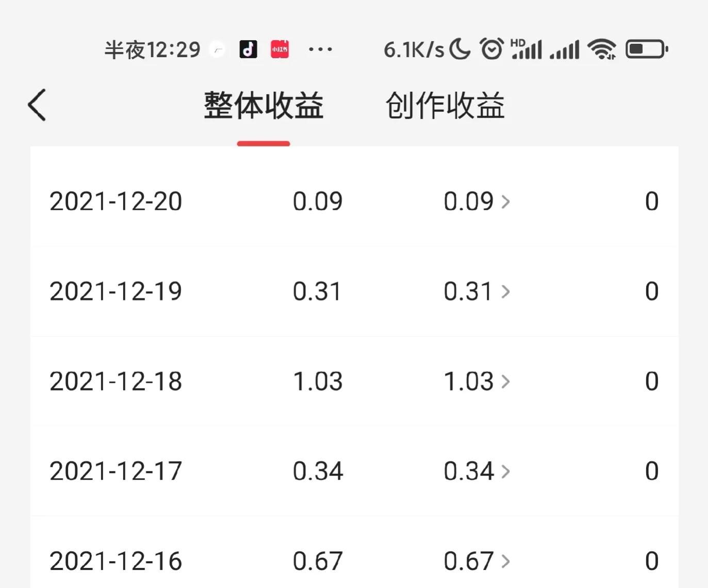This screenshot has height=588, width=708.
Task: Tap the 半夜12:29 time display
Action: click(152, 49)
